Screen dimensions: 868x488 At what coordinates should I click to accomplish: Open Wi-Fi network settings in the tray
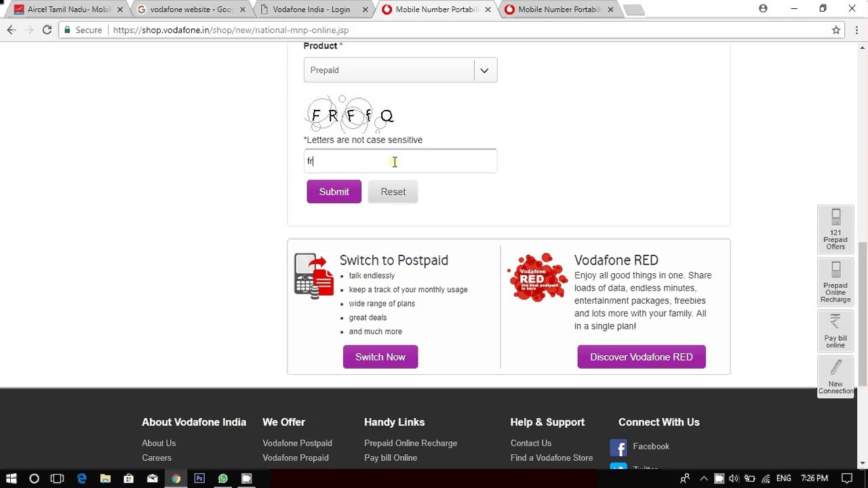click(x=766, y=479)
